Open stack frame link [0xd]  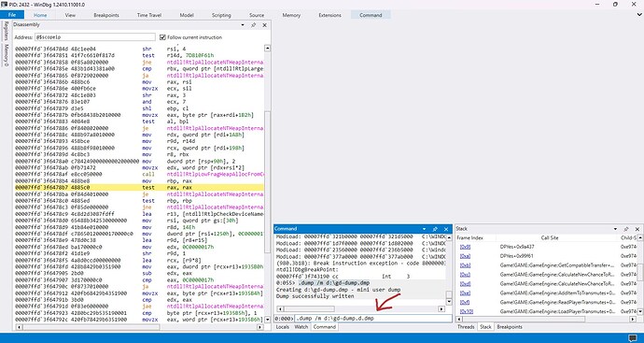click(466, 284)
